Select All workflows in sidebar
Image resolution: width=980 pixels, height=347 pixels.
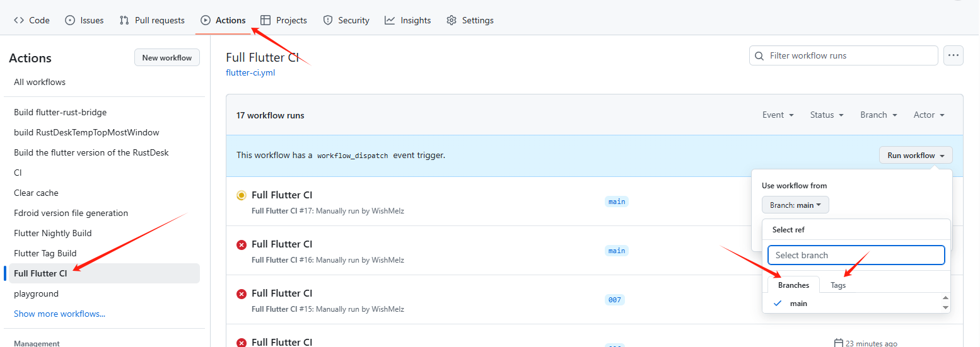40,82
